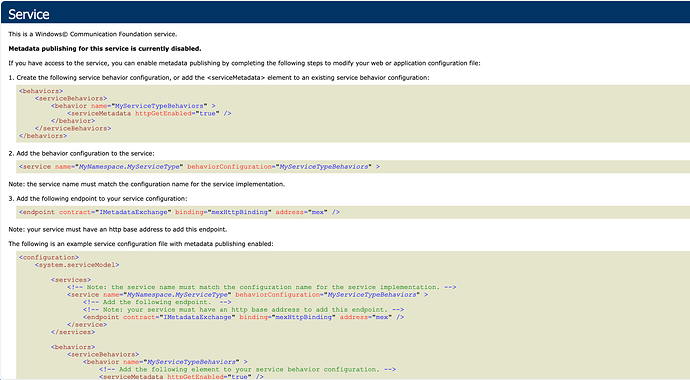Screen dimensions: 690x380
Task: Click the "<service name=" code line under step 2
Action: click(x=199, y=167)
